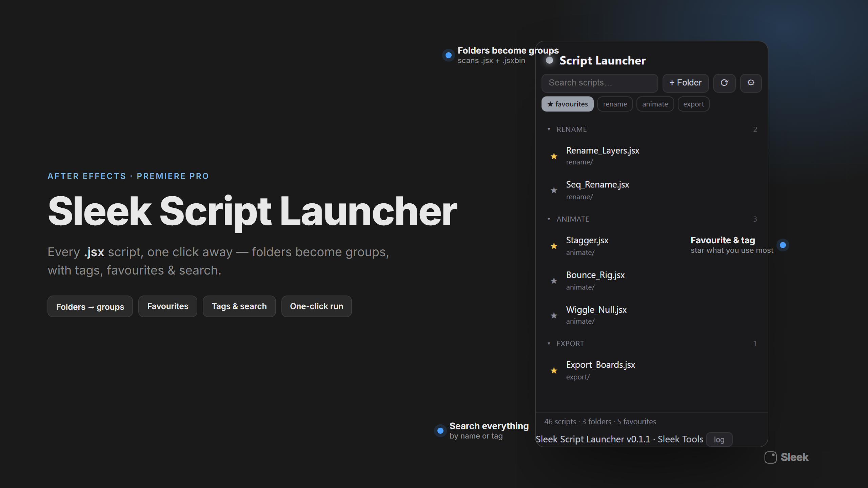Click the Favourites feature pill
This screenshot has width=868, height=488.
pos(168,306)
